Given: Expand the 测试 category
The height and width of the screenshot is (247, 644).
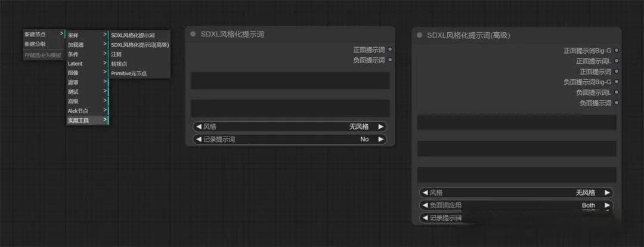Looking at the screenshot, I should coord(87,92).
